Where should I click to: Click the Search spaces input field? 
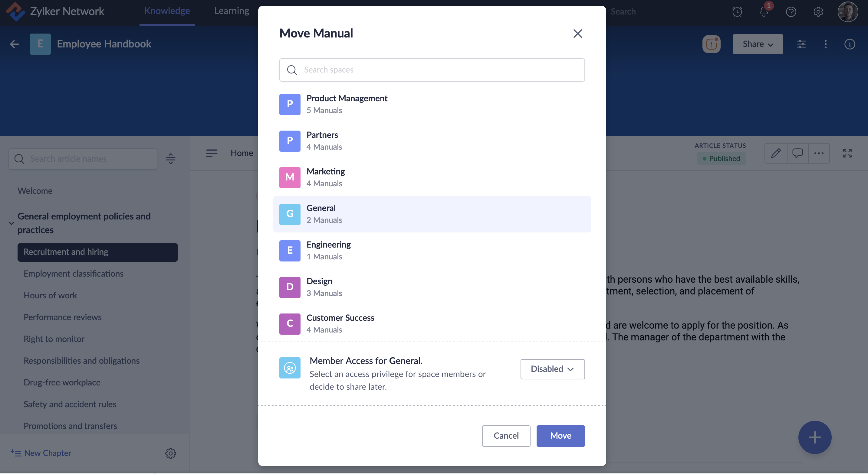432,70
